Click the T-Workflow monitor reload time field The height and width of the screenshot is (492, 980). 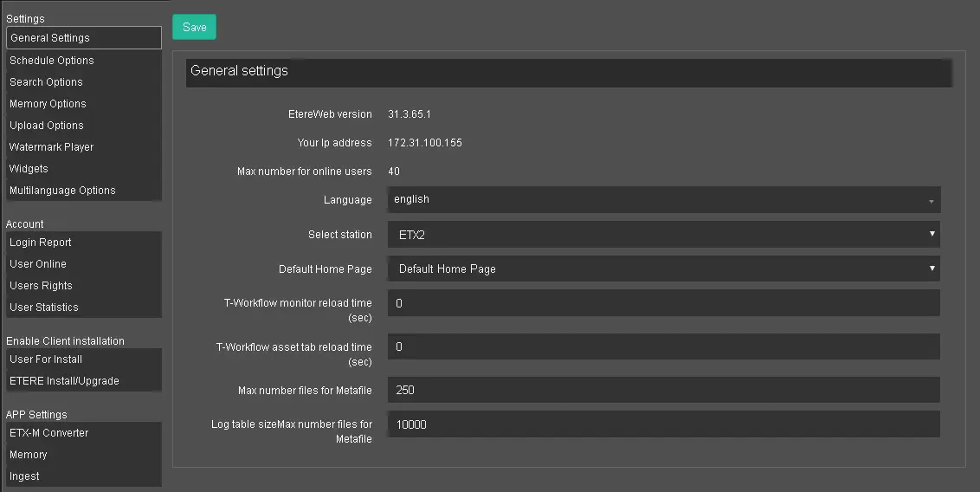click(663, 303)
